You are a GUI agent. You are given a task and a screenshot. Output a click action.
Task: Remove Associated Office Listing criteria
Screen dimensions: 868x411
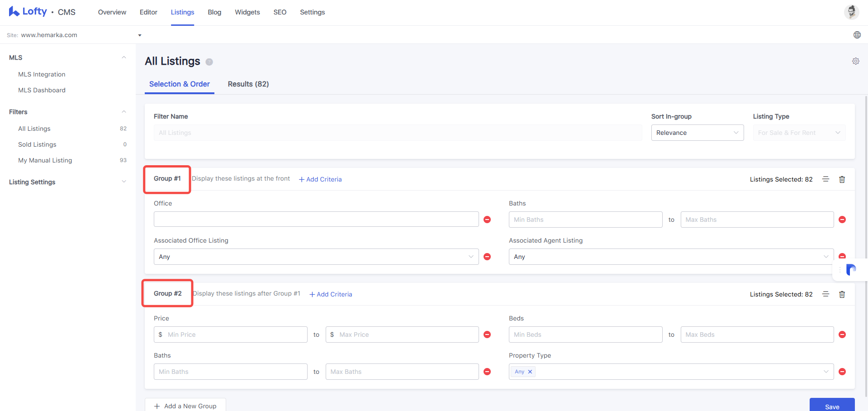487,257
